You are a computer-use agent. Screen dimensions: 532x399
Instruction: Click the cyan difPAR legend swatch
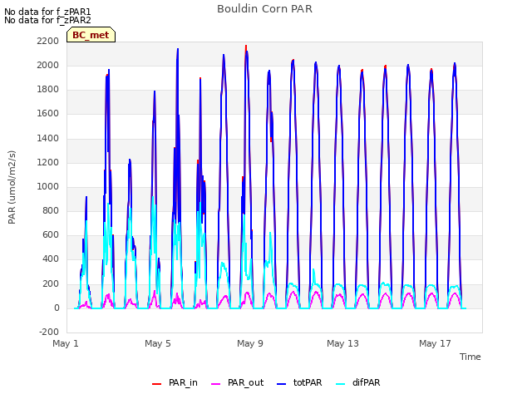[340, 384]
